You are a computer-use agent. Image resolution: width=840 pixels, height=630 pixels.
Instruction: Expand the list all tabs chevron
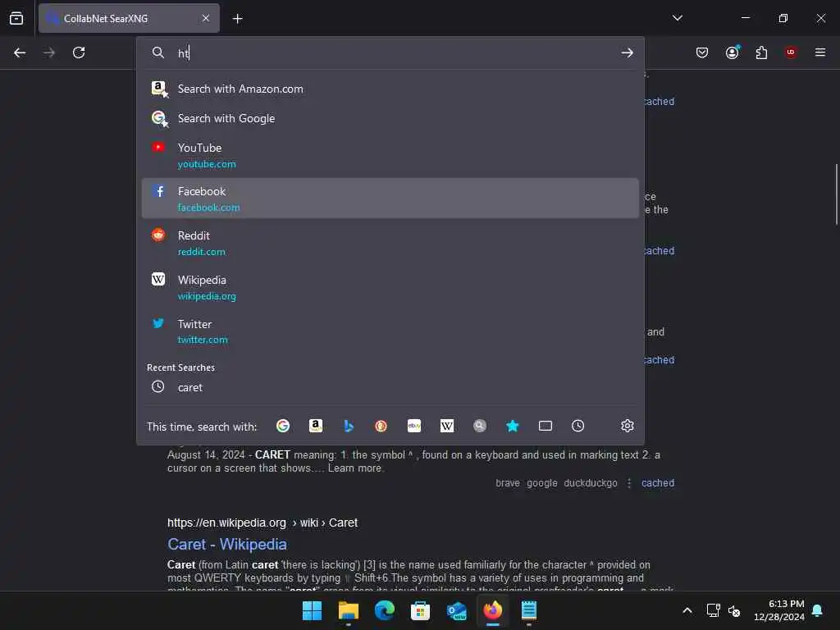click(677, 18)
